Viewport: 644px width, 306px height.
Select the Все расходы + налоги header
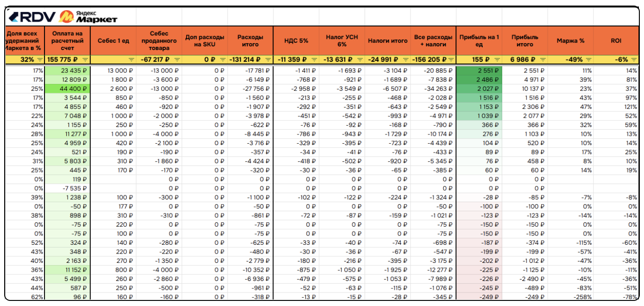433,41
